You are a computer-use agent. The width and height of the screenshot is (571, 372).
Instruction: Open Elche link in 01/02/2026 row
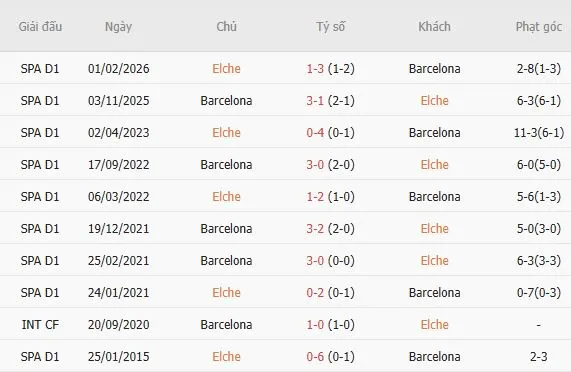(226, 68)
